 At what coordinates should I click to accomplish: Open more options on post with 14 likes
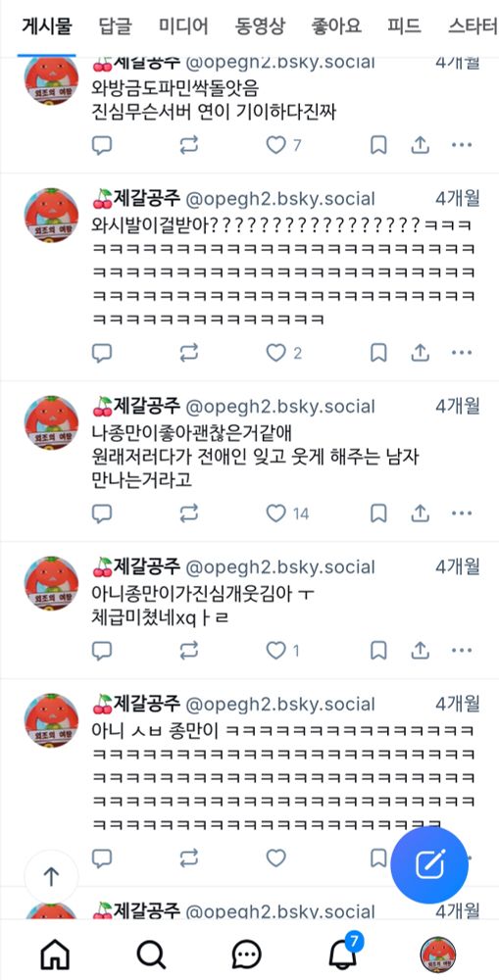point(462,514)
